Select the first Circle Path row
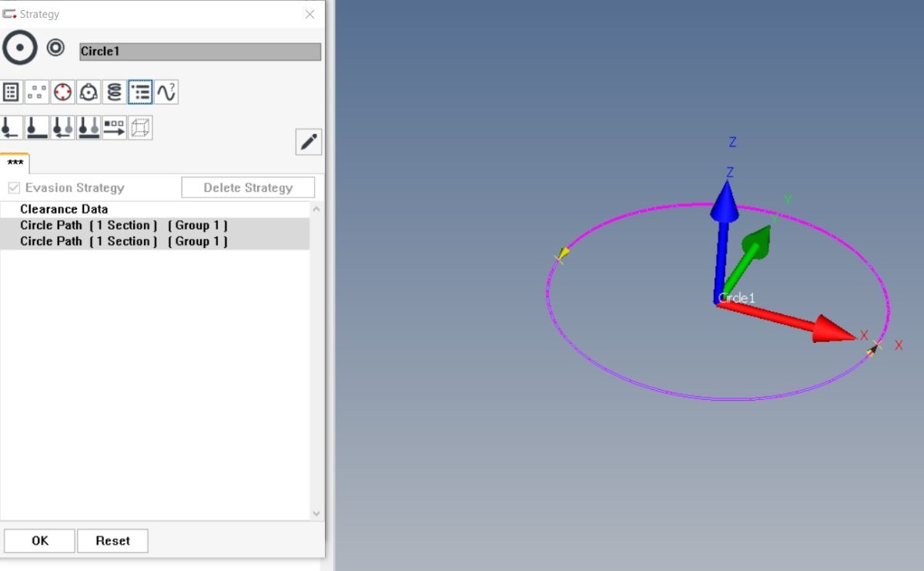Viewport: 924px width, 571px height. (x=155, y=225)
